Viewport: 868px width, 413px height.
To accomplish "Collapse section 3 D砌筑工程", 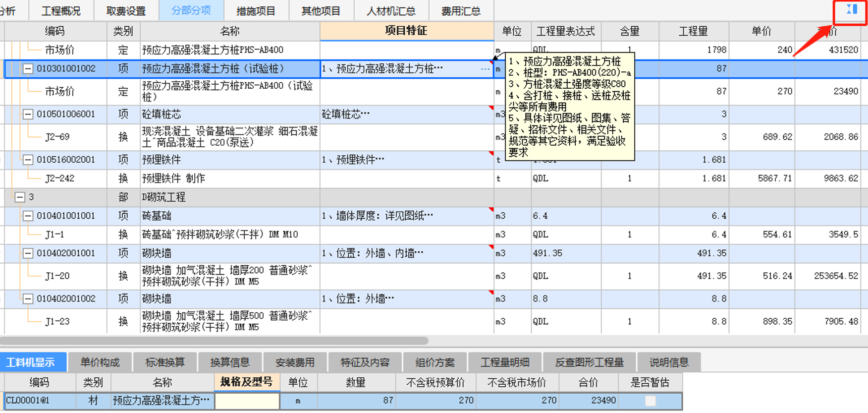I will point(20,197).
